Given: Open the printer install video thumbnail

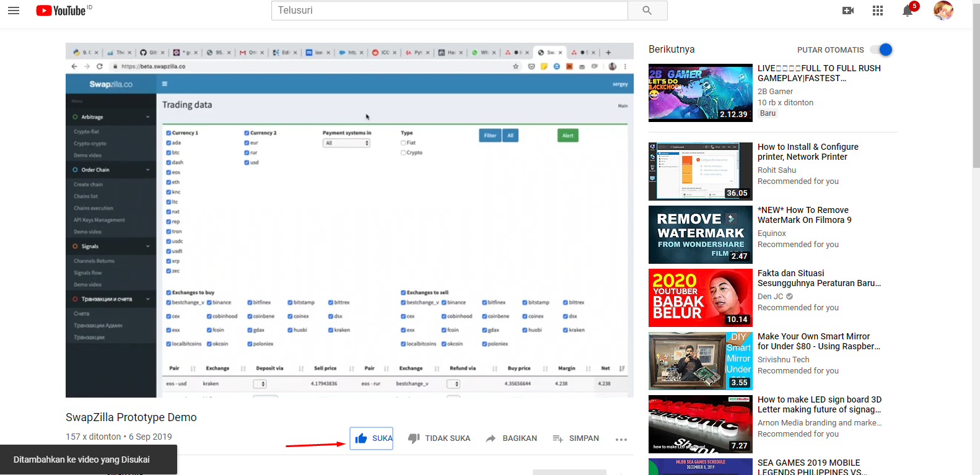Looking at the screenshot, I should [x=701, y=172].
